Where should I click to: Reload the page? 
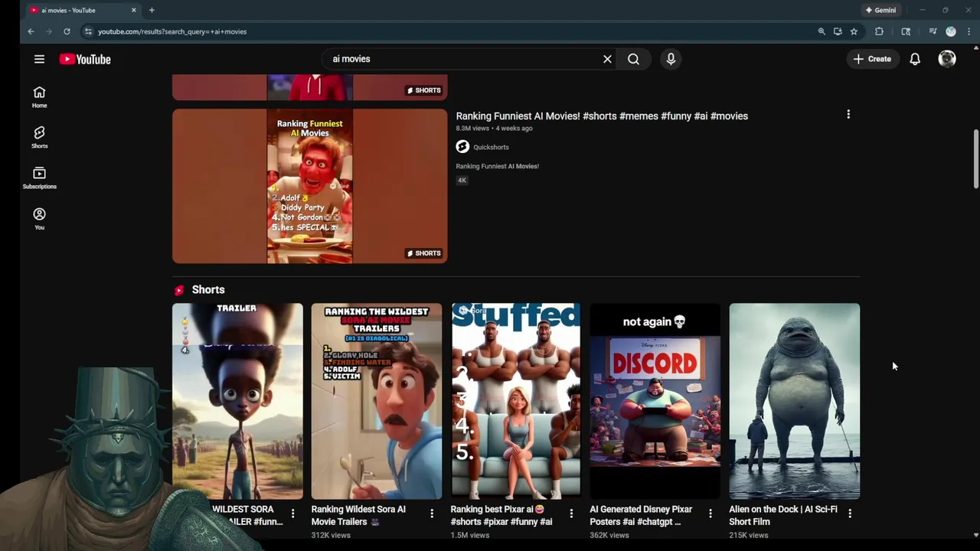point(67,31)
